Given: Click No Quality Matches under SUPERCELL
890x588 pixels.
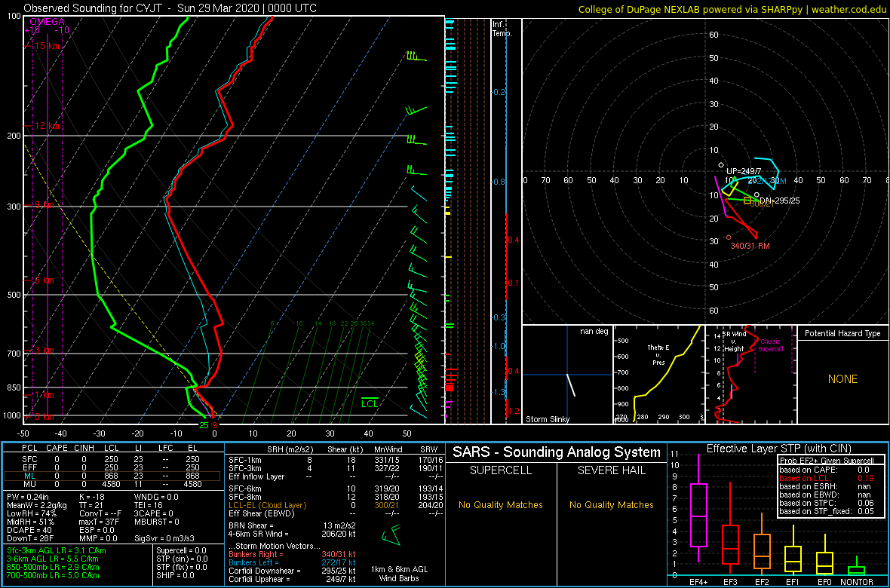Looking at the screenshot, I should [x=501, y=505].
